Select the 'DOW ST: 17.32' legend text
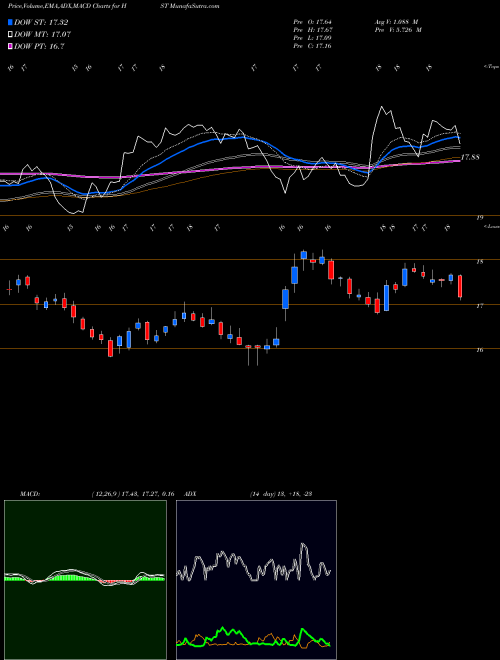This screenshot has width=500, height=660. (x=41, y=22)
